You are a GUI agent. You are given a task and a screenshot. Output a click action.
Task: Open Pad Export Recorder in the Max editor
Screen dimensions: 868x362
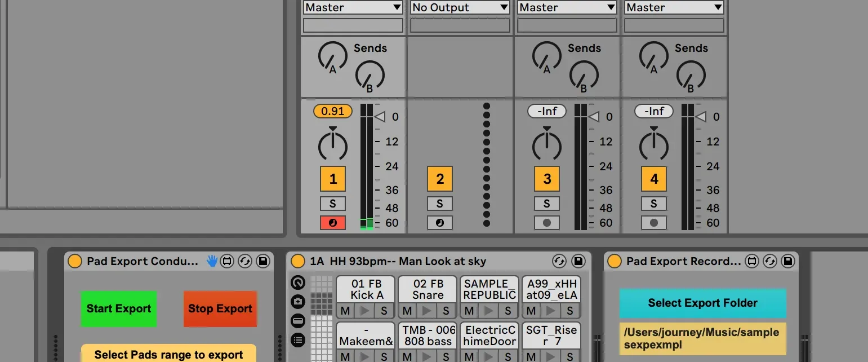(x=752, y=261)
